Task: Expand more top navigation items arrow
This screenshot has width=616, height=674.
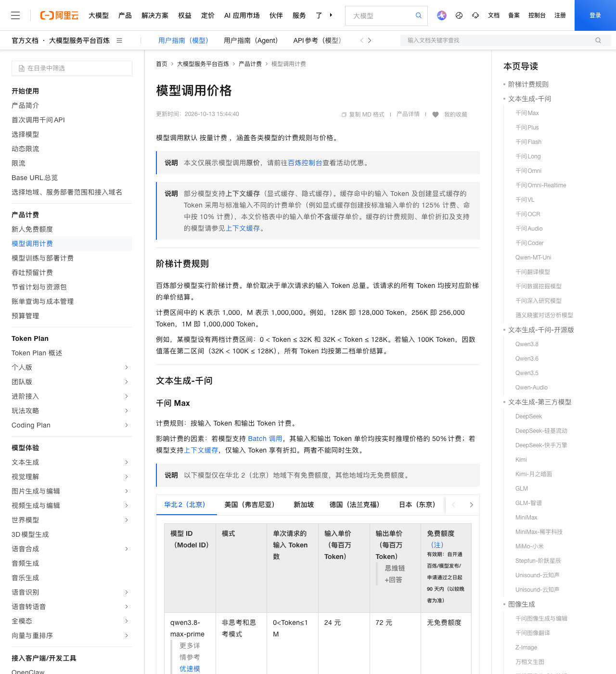Action: (x=331, y=15)
